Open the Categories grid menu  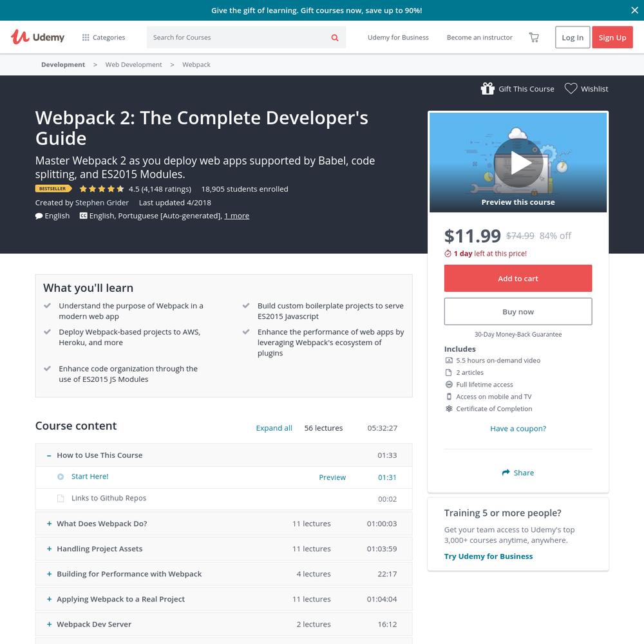(x=104, y=37)
